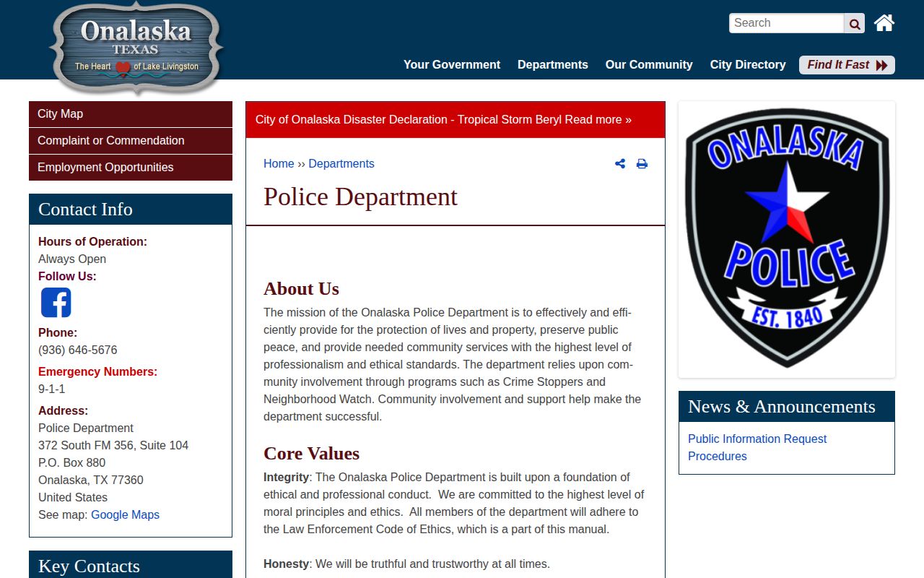This screenshot has height=578, width=924.
Task: Click the 'Always Open' hours text
Action: (x=72, y=259)
